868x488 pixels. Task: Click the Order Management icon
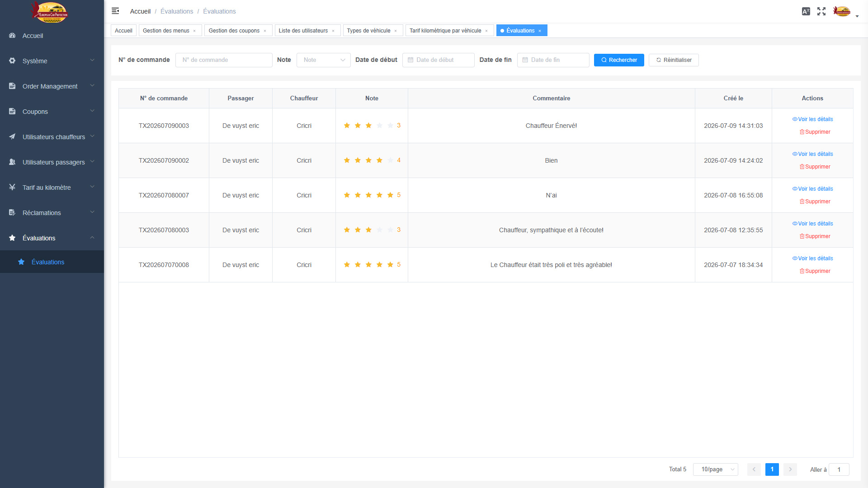point(12,86)
